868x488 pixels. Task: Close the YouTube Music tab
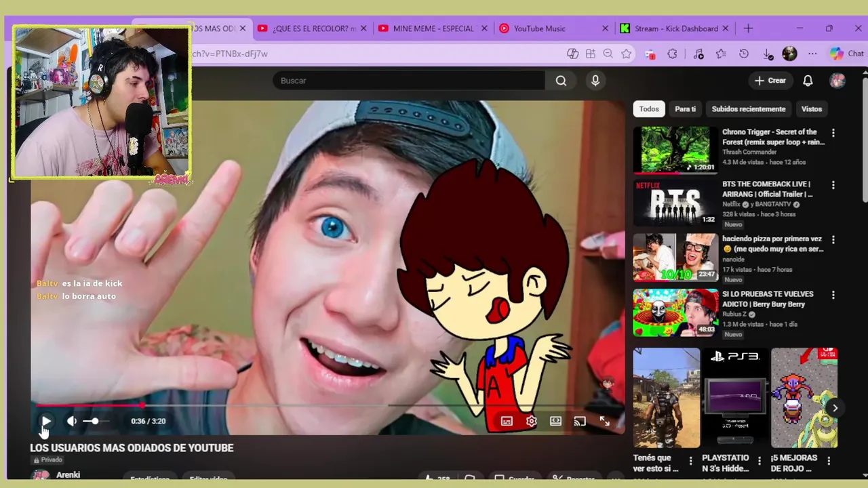pos(606,28)
